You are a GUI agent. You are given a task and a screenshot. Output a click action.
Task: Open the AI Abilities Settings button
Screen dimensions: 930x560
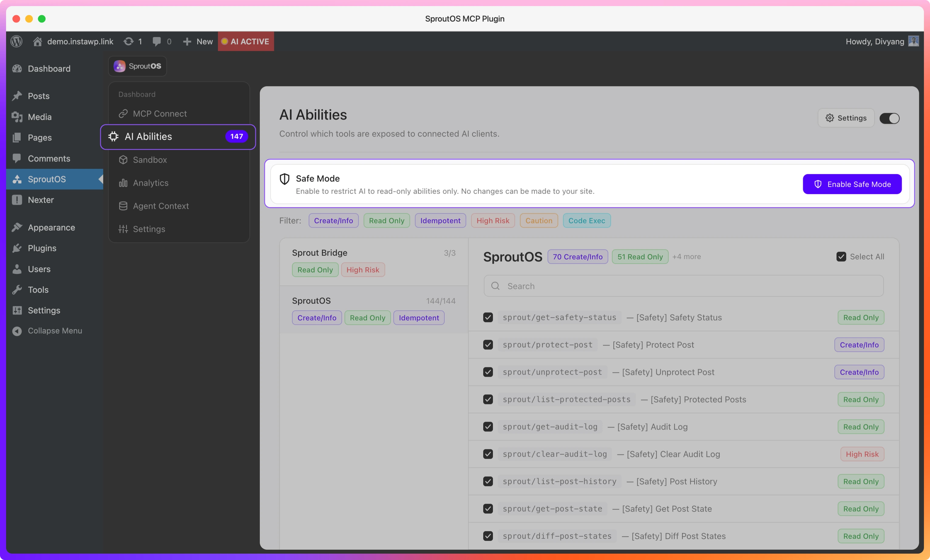pos(846,118)
